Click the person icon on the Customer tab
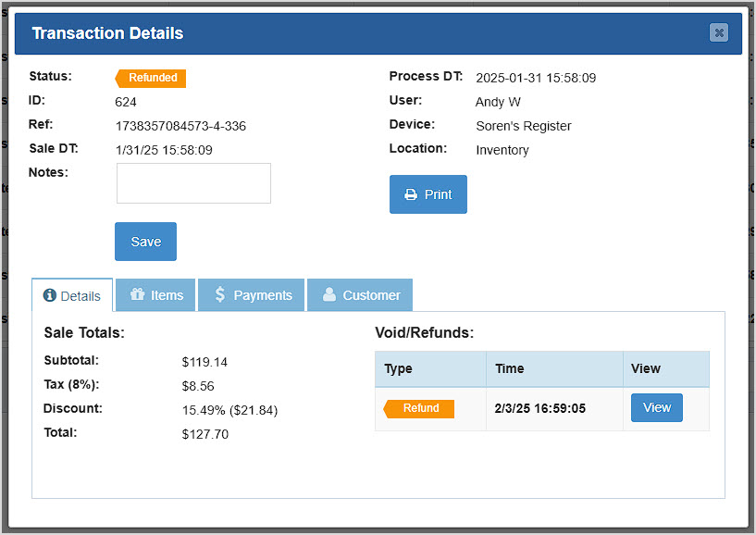 click(x=328, y=294)
